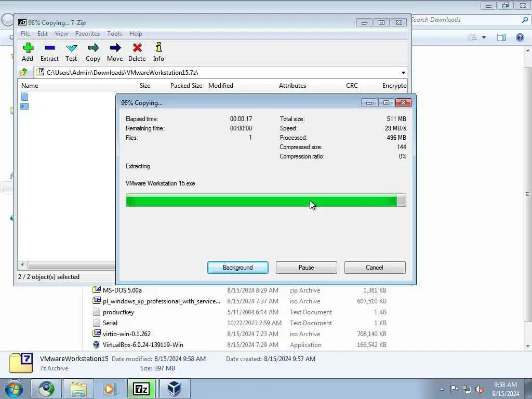Sort by CRC column header
The width and height of the screenshot is (532, 399).
[x=352, y=86]
